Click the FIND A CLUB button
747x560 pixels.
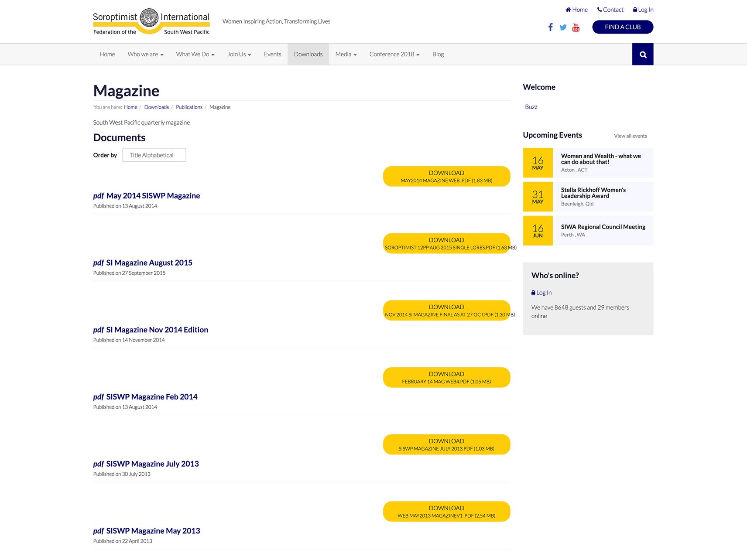(x=623, y=27)
